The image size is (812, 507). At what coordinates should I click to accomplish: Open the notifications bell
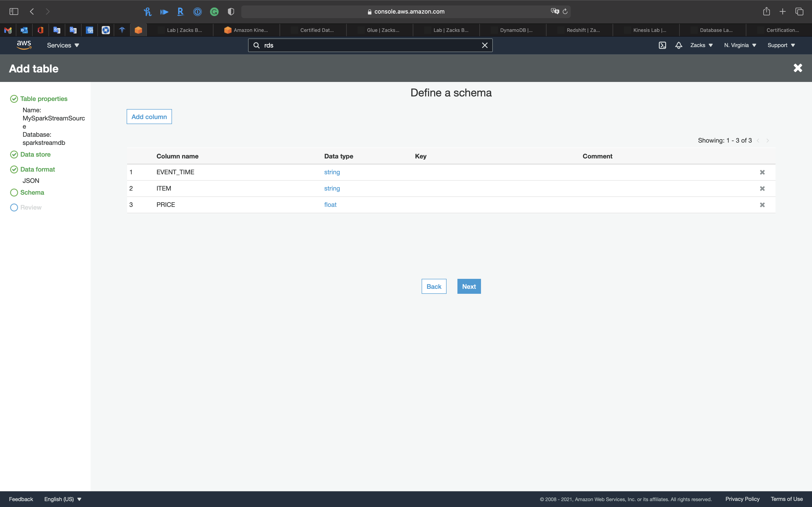point(679,45)
